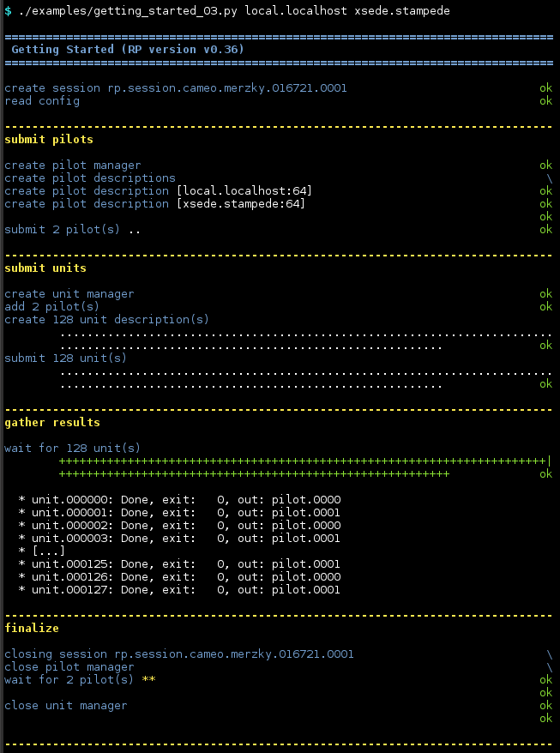Click the 'ok' beside 'close unit manager'

click(545, 706)
